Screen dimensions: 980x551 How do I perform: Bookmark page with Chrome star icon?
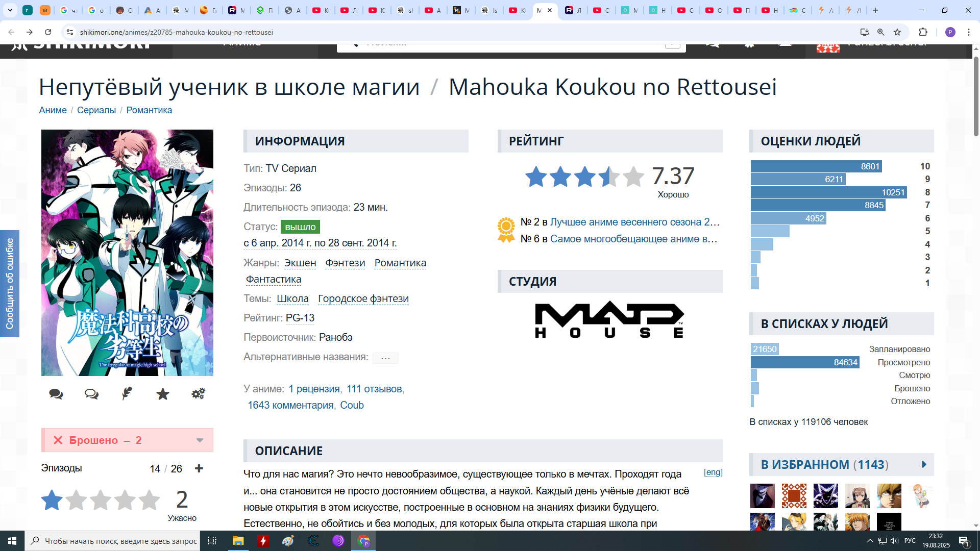tap(897, 32)
